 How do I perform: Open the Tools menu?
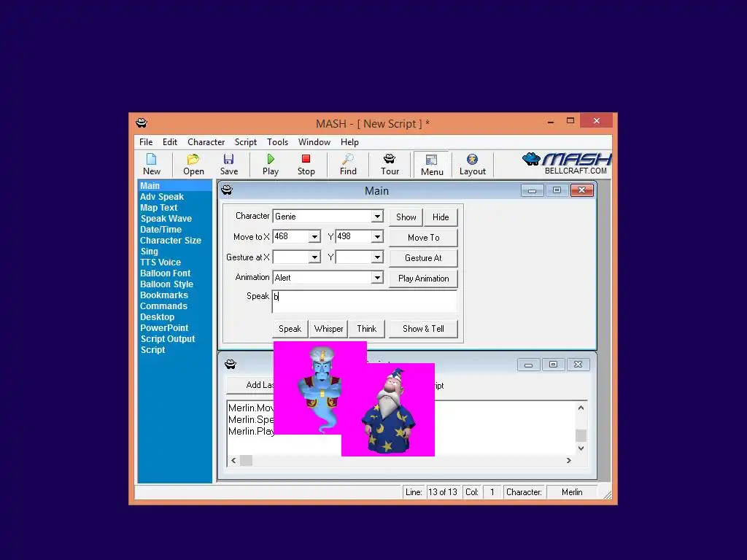pyautogui.click(x=277, y=142)
